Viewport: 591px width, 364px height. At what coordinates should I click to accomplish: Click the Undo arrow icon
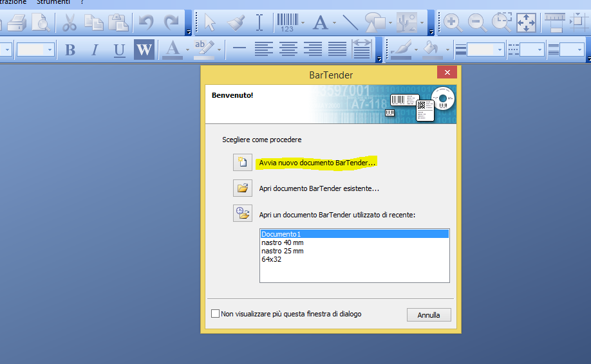coord(146,23)
